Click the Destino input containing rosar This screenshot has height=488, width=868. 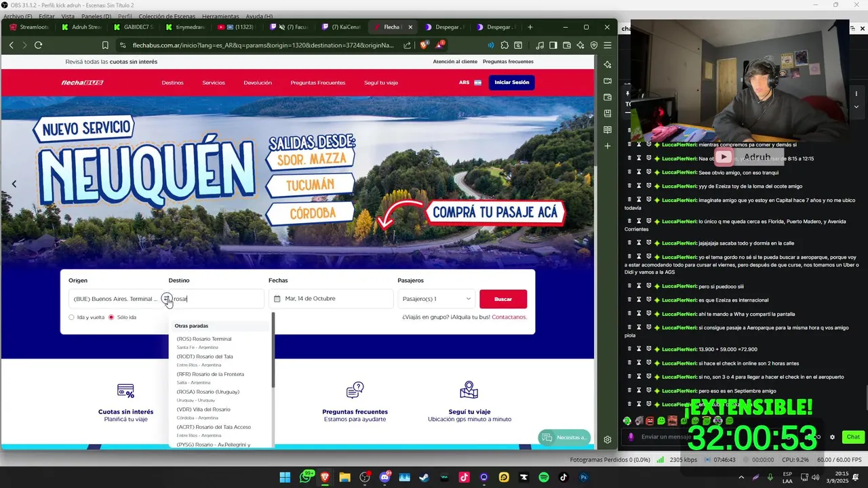[217, 299]
